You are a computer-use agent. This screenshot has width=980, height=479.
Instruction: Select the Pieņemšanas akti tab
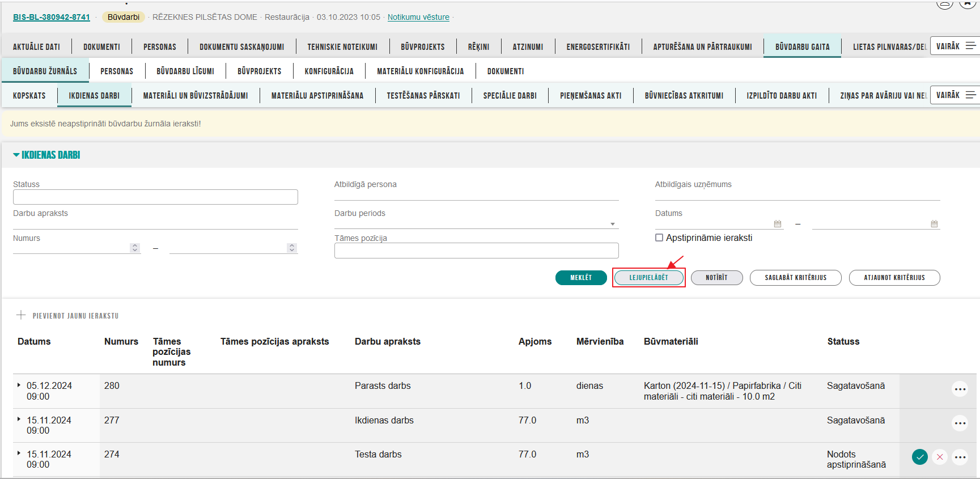pyautogui.click(x=591, y=95)
